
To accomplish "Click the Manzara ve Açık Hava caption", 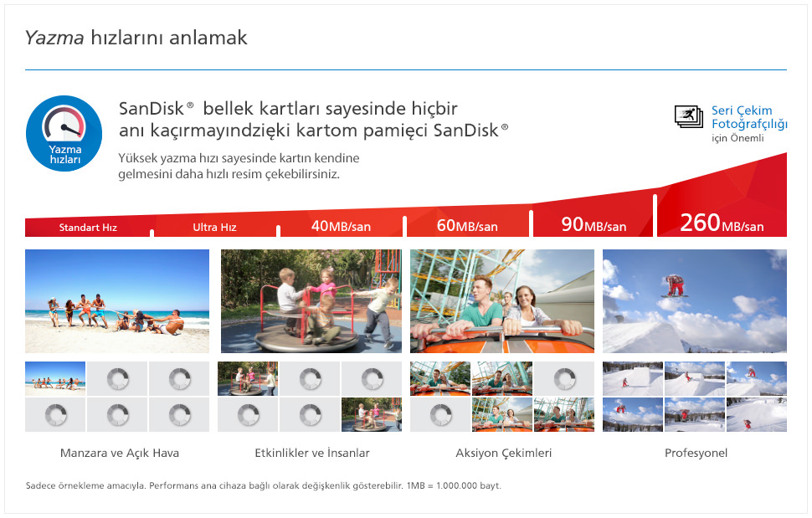I will [x=120, y=453].
